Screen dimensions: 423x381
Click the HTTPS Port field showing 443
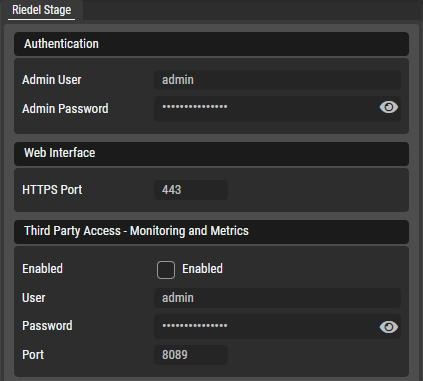[191, 190]
